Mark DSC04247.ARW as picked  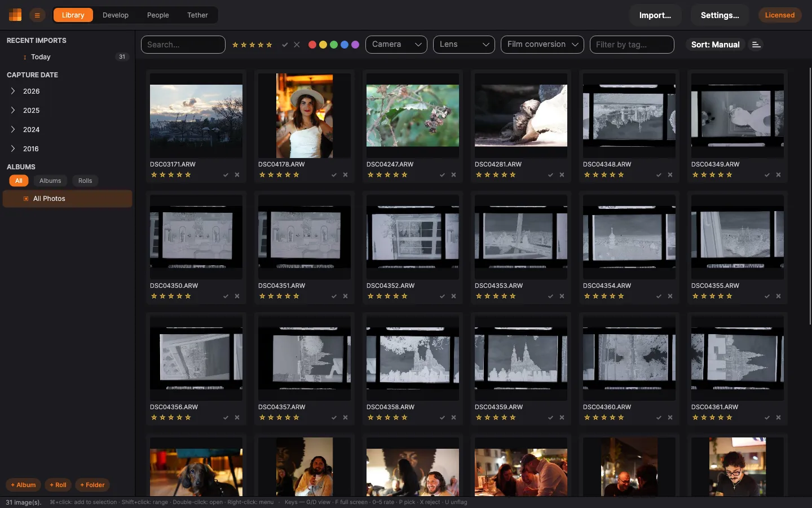click(x=442, y=175)
